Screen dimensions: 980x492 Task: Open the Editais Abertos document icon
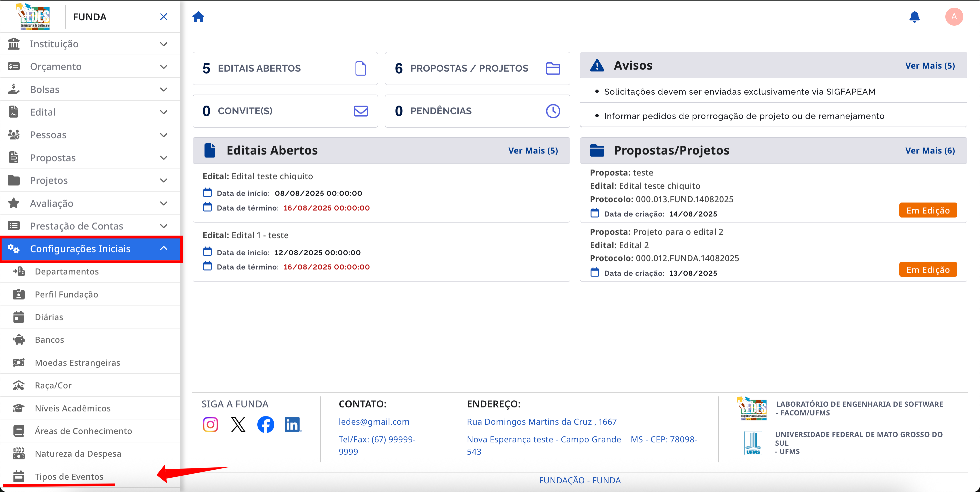point(361,68)
